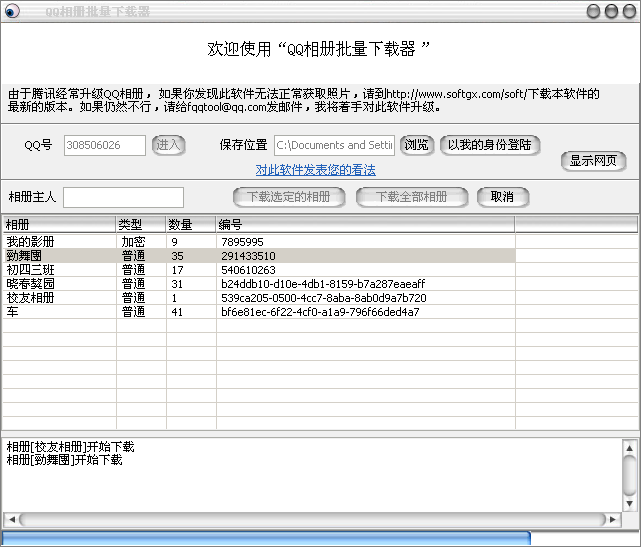Select the 车 album row
Screen dimensions: 641x547
[x=259, y=312]
